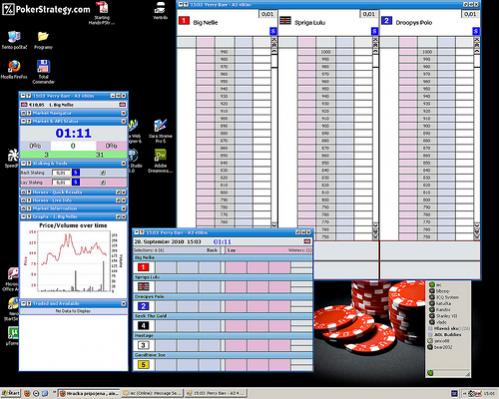Click the blue S button in Sprigs Lulu ladder
Viewport: 499px width, 399px height.
pos(374,31)
